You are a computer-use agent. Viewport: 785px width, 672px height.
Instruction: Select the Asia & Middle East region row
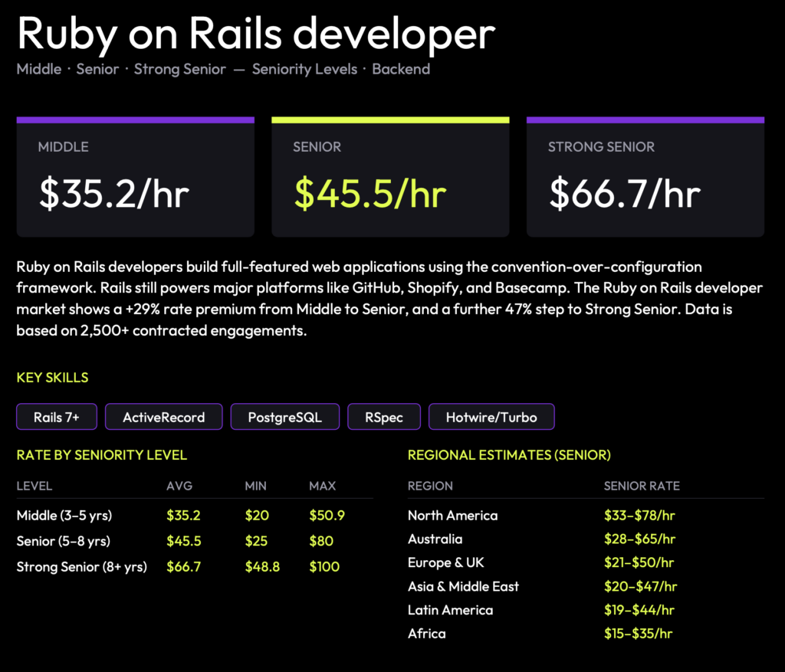(x=586, y=586)
